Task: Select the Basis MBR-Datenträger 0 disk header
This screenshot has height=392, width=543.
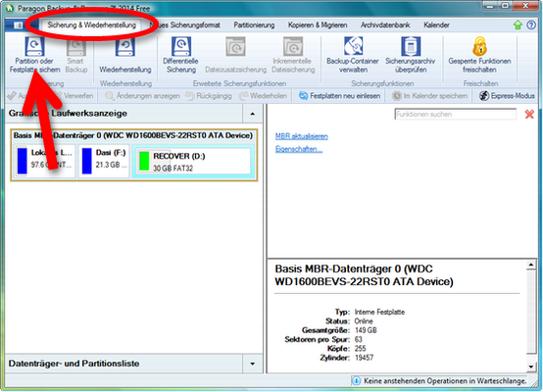Action: [133, 135]
